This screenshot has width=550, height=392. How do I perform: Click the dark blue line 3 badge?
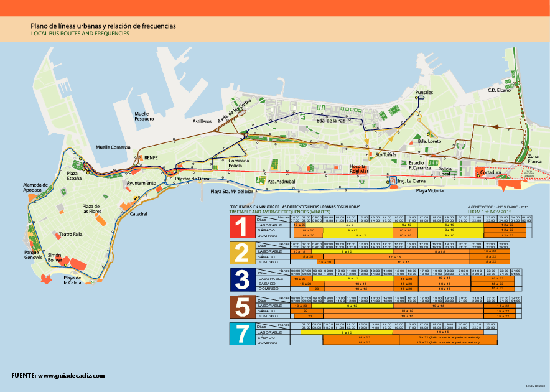[241, 280]
